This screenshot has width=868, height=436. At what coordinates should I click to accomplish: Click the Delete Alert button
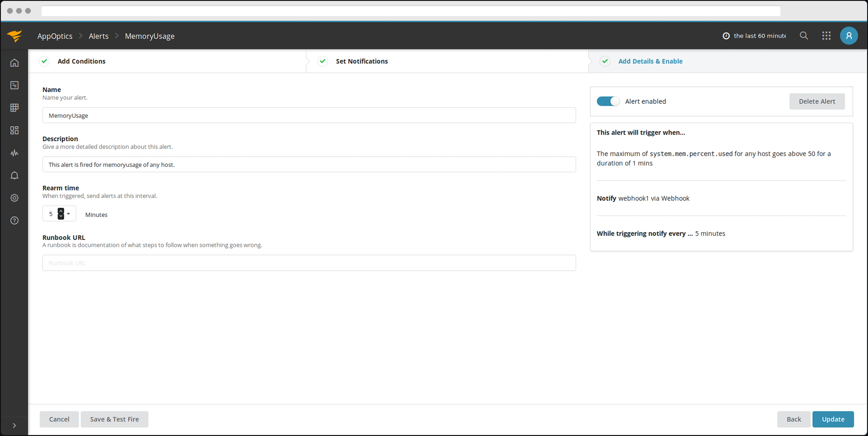click(816, 101)
